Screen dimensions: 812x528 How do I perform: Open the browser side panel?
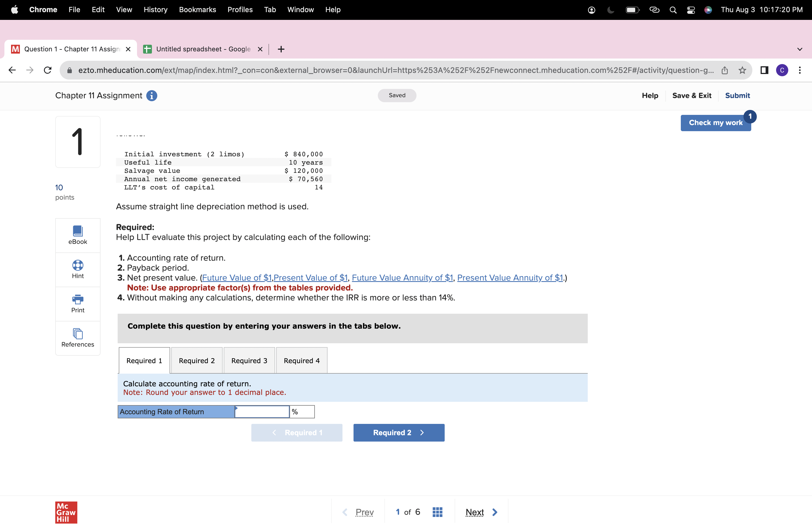(764, 70)
